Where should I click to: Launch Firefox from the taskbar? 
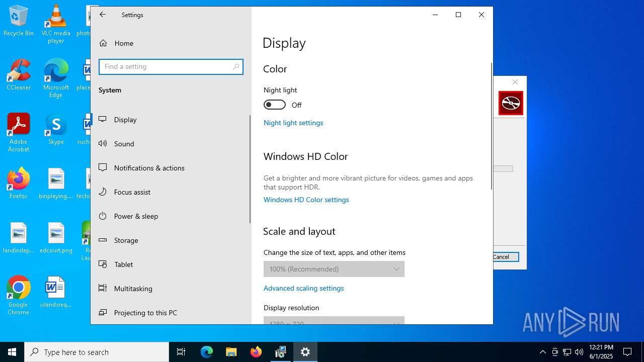256,352
